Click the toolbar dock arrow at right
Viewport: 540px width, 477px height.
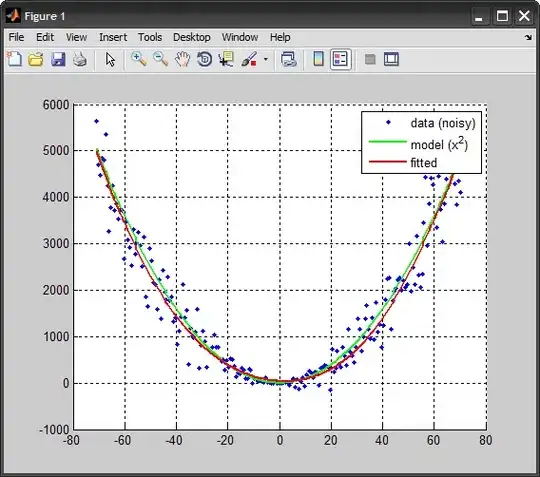[x=528, y=37]
